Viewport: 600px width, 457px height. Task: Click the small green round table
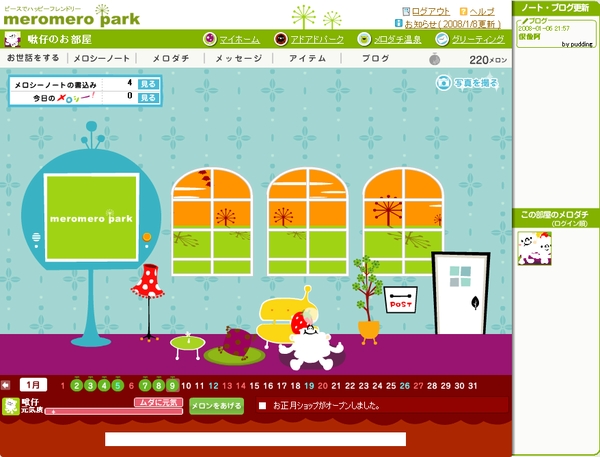187,346
